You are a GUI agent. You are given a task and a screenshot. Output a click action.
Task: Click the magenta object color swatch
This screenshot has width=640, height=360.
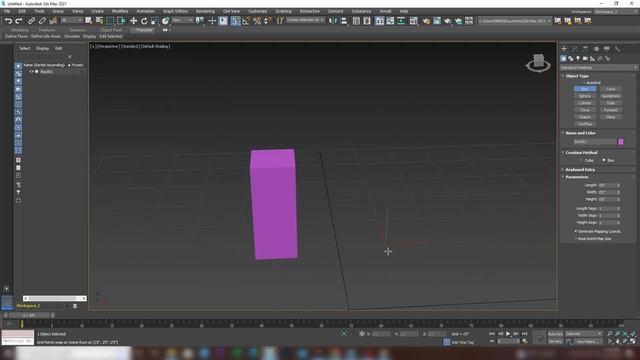(x=621, y=142)
